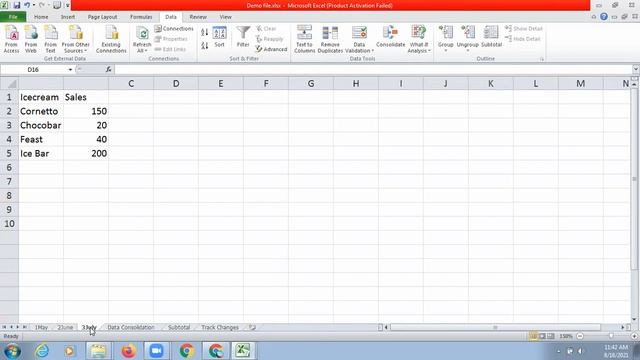The width and height of the screenshot is (640, 360).
Task: Switch to Insert ribbon tab
Action: pos(68,17)
